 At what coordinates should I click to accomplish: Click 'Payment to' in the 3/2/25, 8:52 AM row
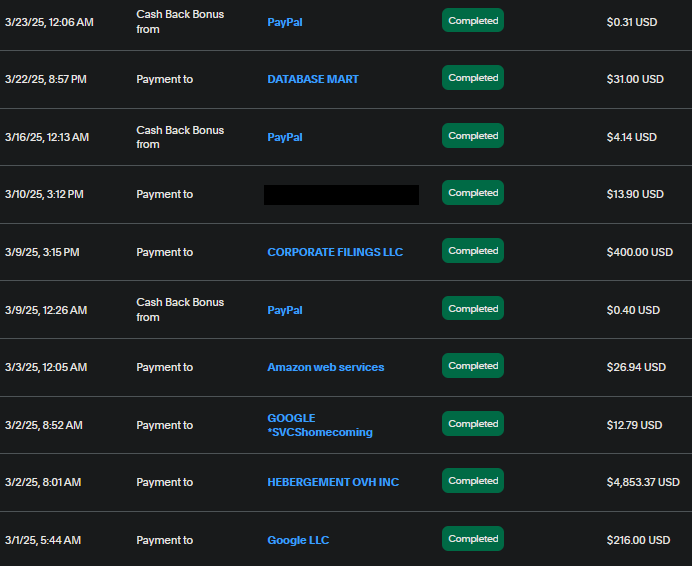click(165, 425)
